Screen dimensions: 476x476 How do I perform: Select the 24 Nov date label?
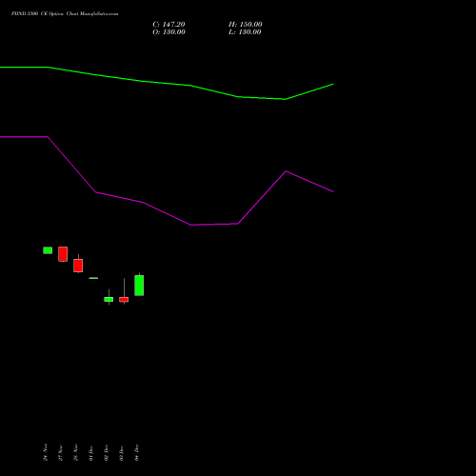(46, 452)
